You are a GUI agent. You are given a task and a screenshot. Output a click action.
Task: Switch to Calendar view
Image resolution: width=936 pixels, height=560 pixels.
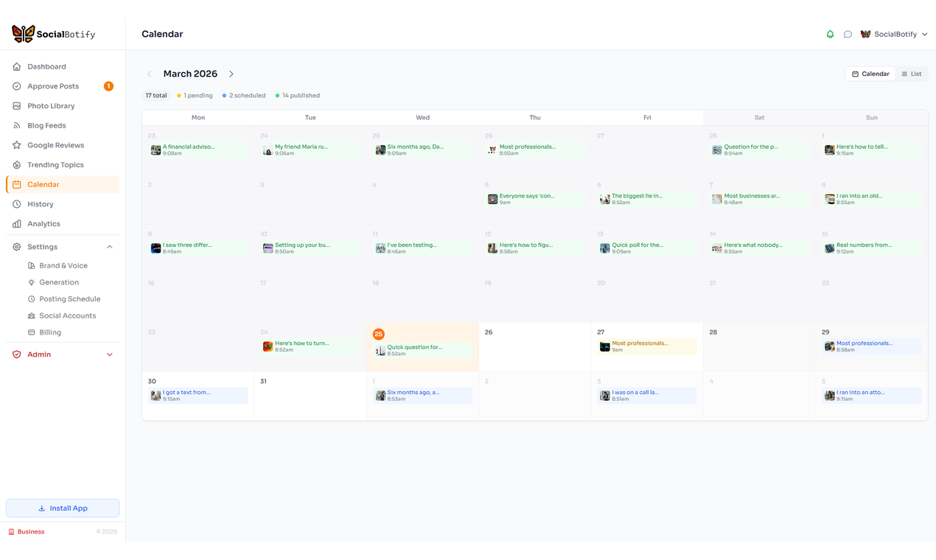click(870, 73)
